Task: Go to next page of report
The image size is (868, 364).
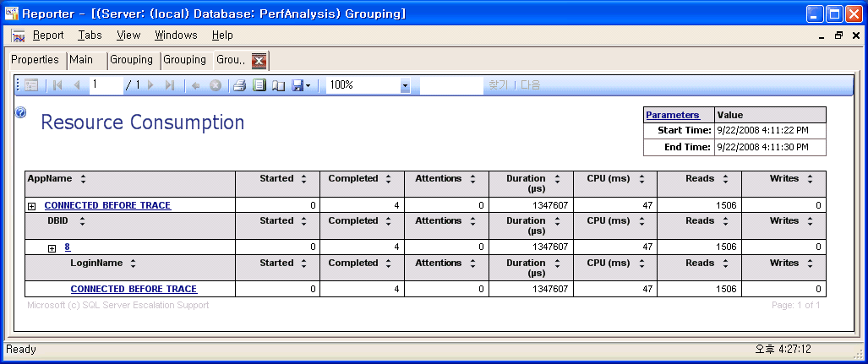Action: coord(150,85)
